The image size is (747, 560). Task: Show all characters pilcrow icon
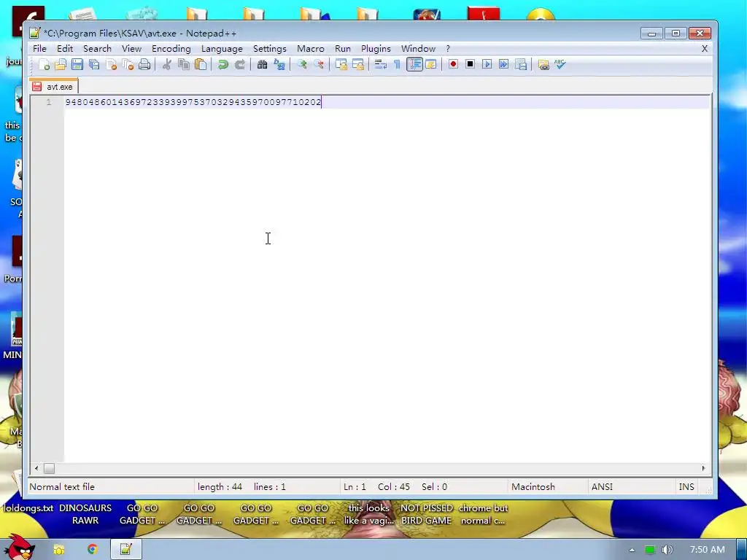click(x=397, y=64)
